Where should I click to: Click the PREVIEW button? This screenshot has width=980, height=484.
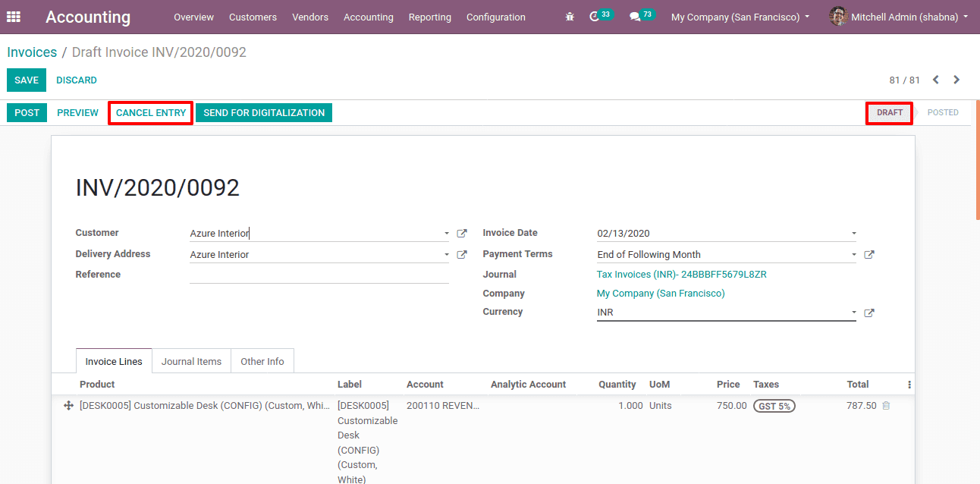pos(77,112)
